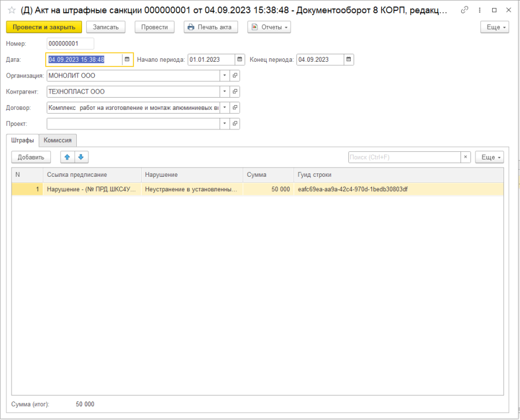Click the Добавить button to add row
The image size is (520, 420).
[x=31, y=157]
